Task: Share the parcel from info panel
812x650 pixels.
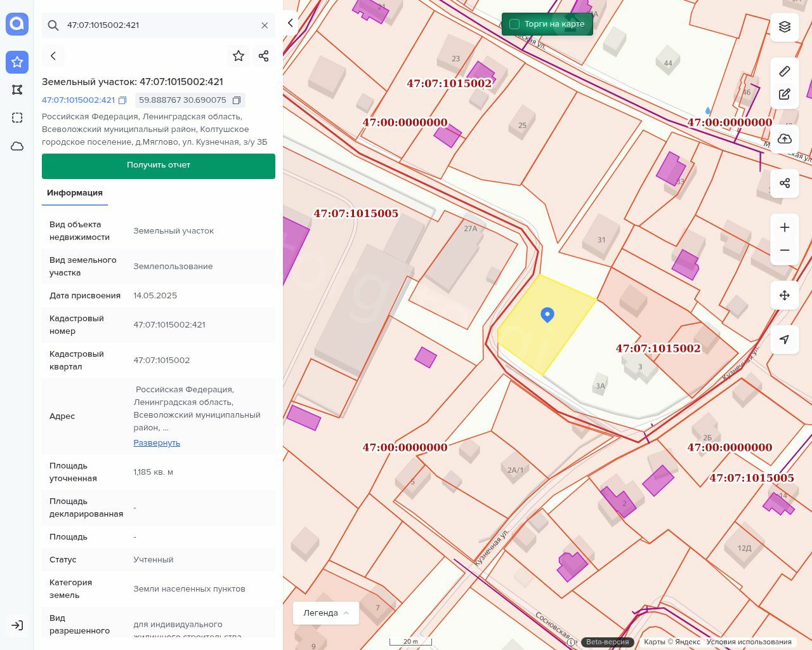Action: coord(264,56)
